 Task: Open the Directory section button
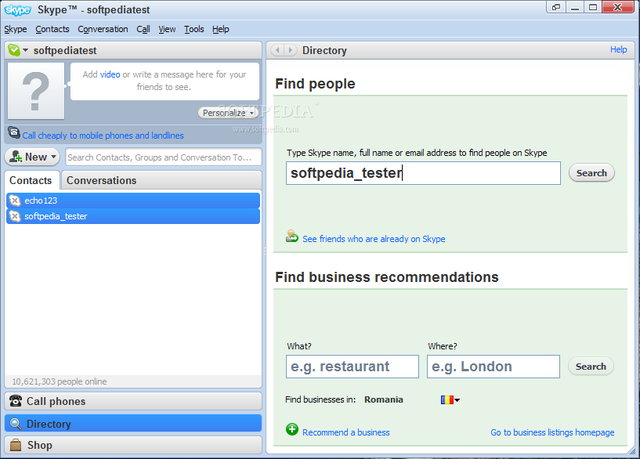coord(133,424)
